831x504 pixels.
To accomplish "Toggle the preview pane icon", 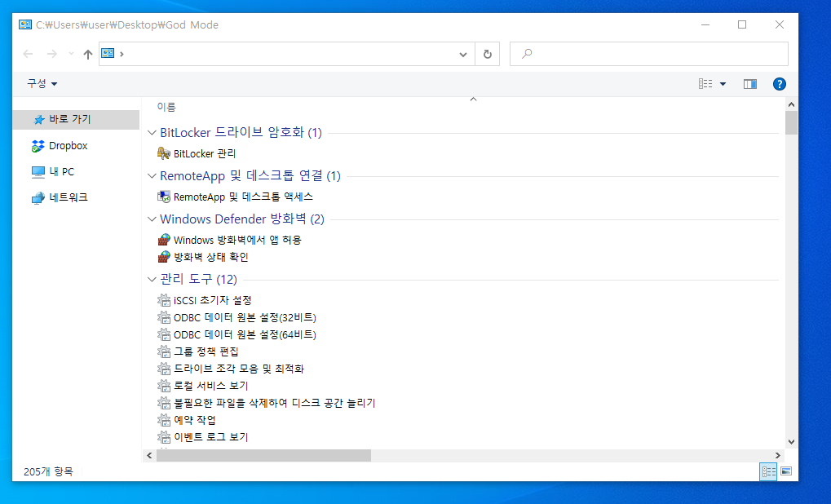I will pos(750,84).
